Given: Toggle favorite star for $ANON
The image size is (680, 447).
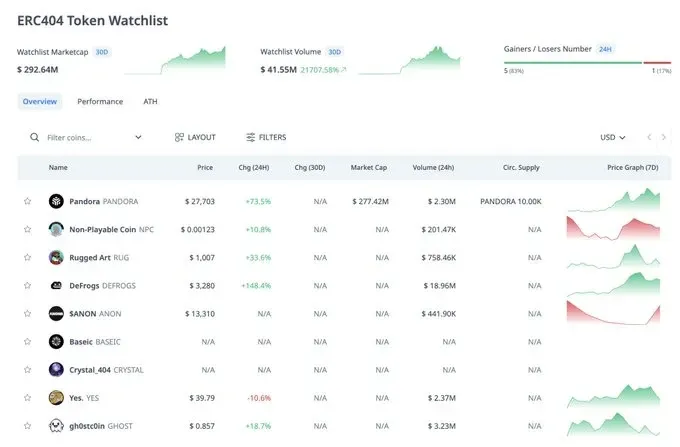Looking at the screenshot, I should [28, 313].
